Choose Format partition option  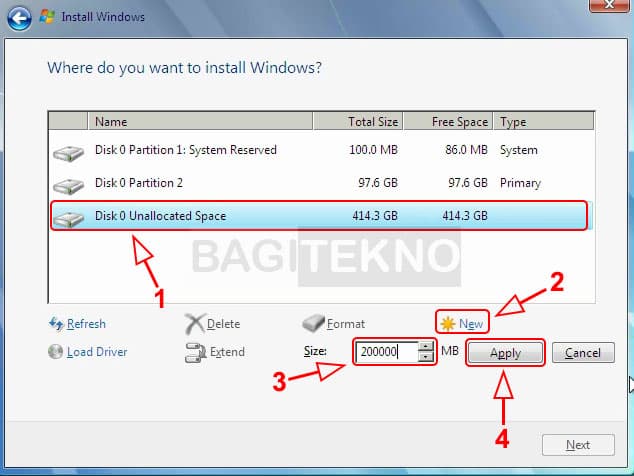click(346, 324)
